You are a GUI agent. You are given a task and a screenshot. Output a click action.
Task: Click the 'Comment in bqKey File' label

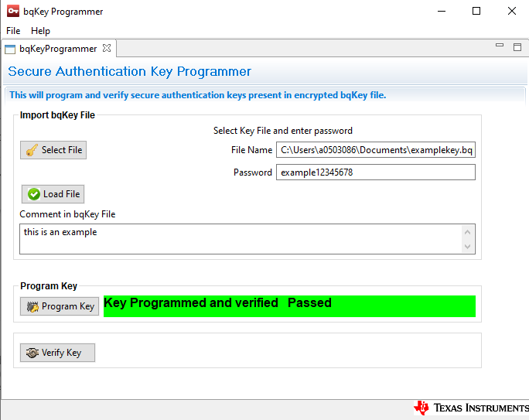(x=67, y=214)
